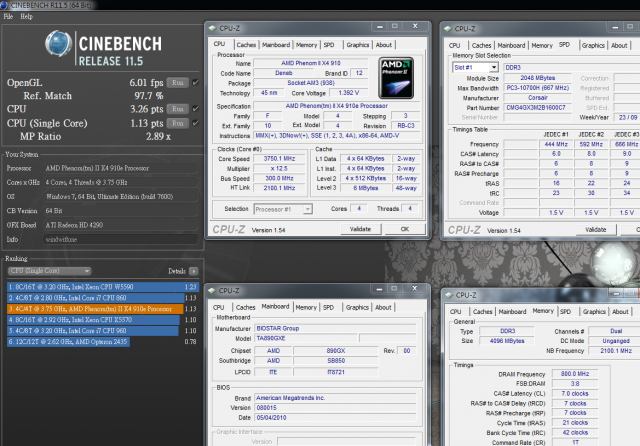Viewport: 640px width, 446px height.
Task: Click the Bus Speed value 300.0 MHz
Action: 279,178
